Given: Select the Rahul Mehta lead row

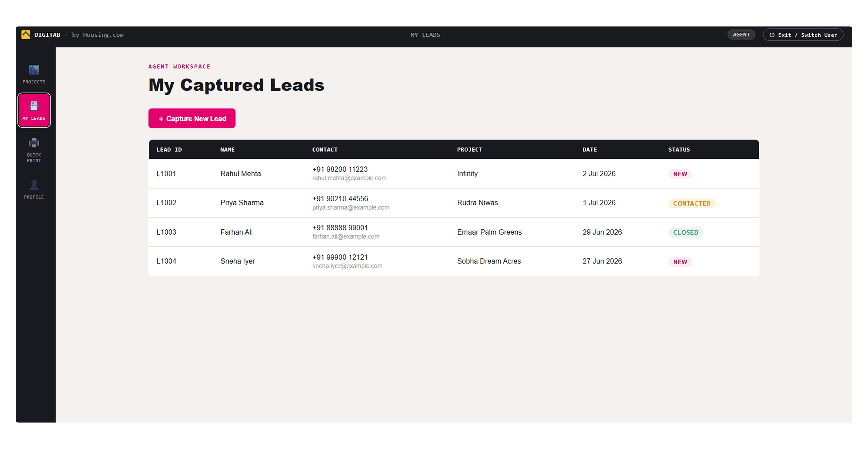Looking at the screenshot, I should tap(454, 174).
